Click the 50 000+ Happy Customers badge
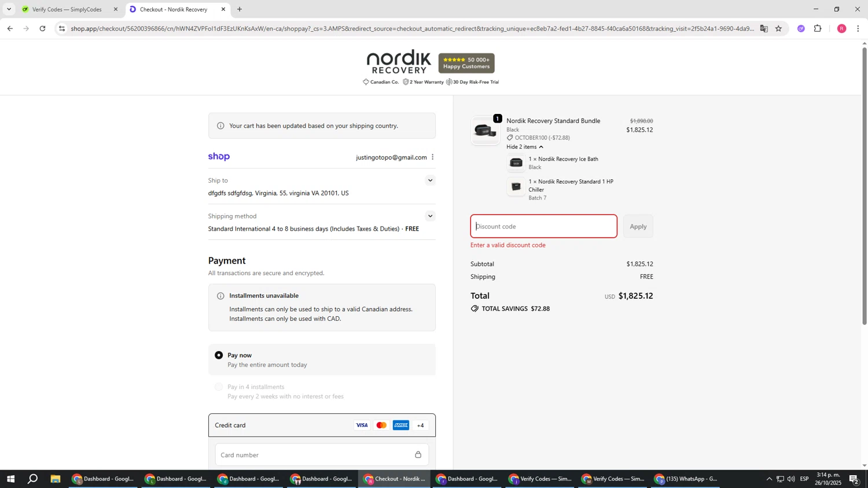The width and height of the screenshot is (868, 488). click(x=466, y=63)
